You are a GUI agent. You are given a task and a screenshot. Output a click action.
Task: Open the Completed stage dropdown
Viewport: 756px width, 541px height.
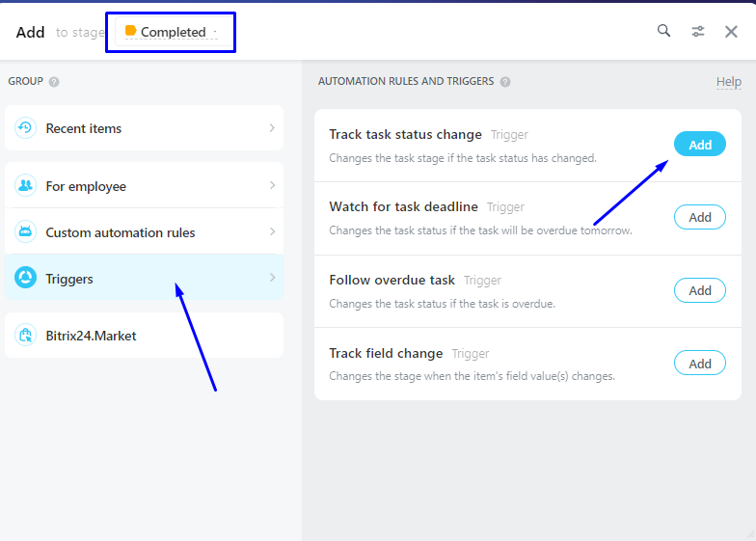173,33
